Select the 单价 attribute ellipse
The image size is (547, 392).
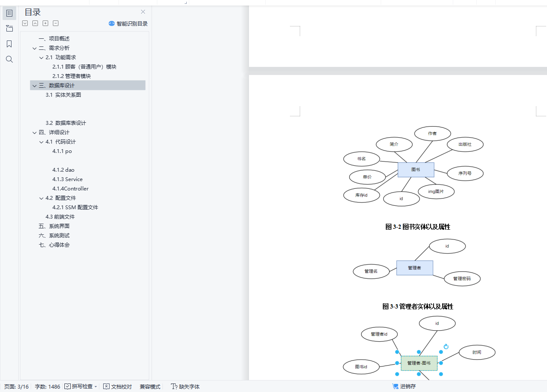pyautogui.click(x=367, y=176)
